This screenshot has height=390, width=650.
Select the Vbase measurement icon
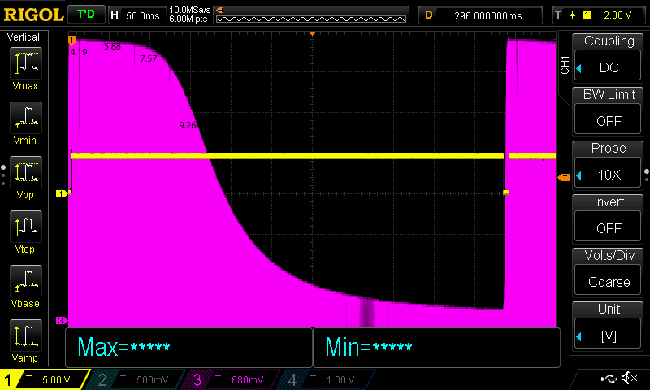click(25, 281)
